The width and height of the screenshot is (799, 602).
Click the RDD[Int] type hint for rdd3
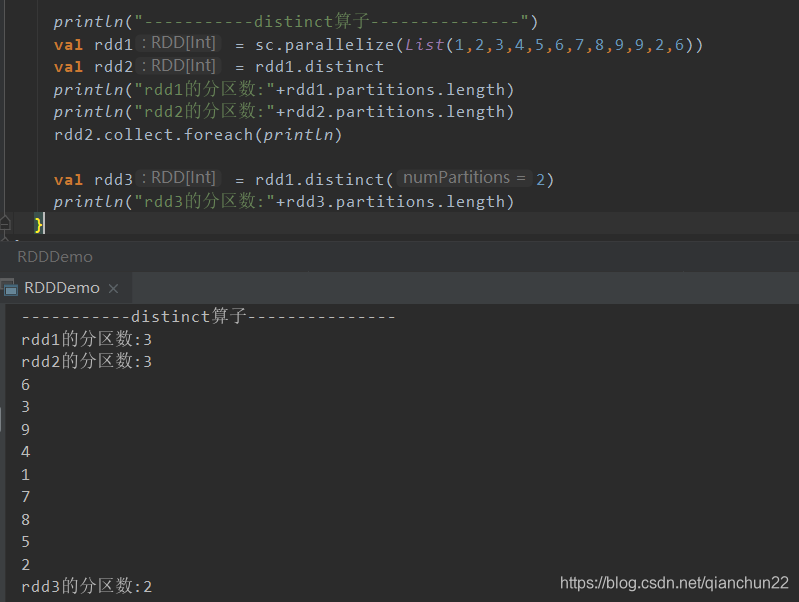[179, 178]
